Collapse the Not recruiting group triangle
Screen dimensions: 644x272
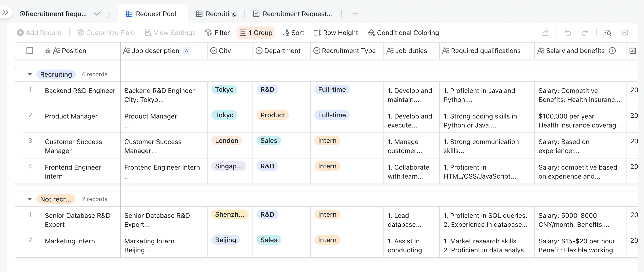coord(30,199)
